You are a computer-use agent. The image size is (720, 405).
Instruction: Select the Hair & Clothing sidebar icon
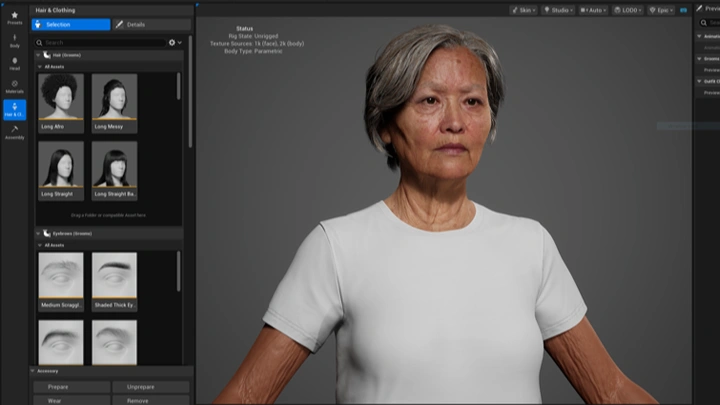[x=14, y=109]
